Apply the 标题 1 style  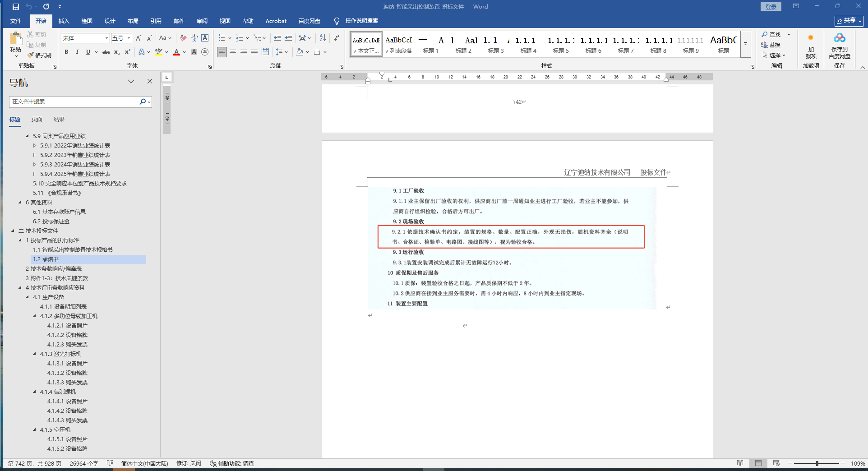(x=431, y=44)
